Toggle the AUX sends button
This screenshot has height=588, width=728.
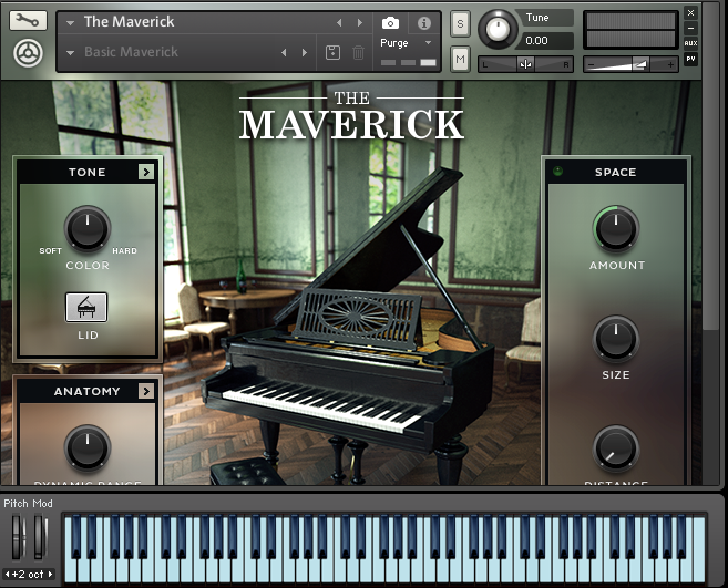point(690,43)
